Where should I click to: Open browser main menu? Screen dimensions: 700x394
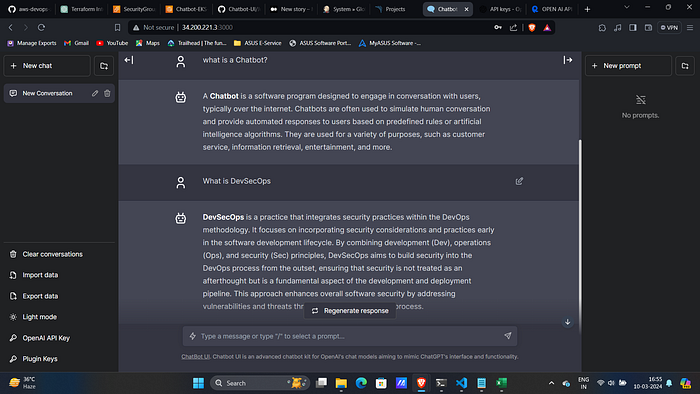click(x=690, y=28)
